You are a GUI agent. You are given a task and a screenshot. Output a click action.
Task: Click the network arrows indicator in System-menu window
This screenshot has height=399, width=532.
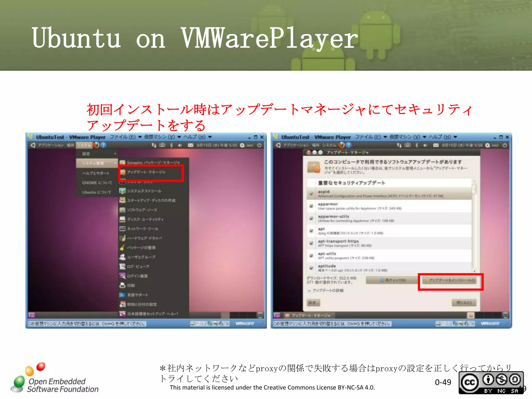154,145
